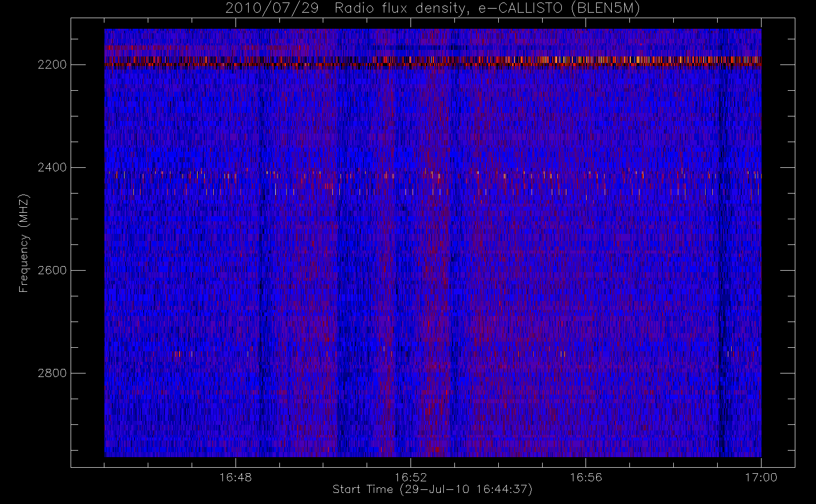Click the plot title '2010/07/29 Radio flux density'

432,9
